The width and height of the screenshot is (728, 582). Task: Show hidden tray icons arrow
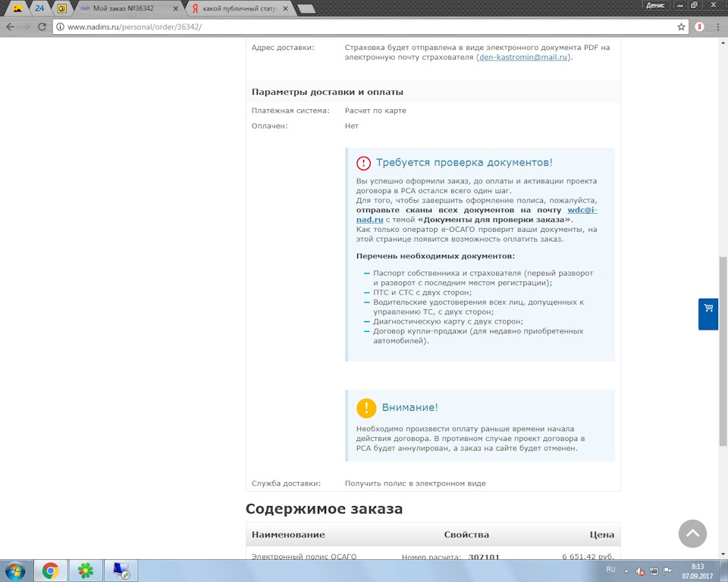coord(626,571)
